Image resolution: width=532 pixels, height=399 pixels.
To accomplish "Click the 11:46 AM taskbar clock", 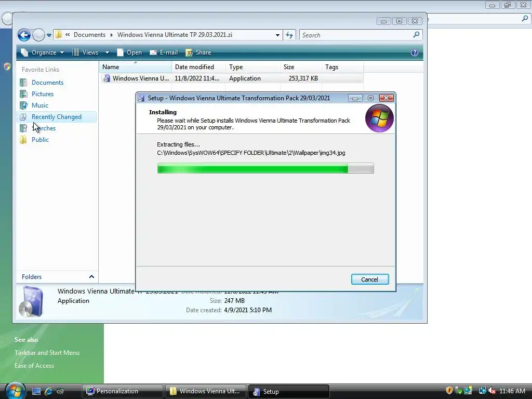I will coord(512,391).
